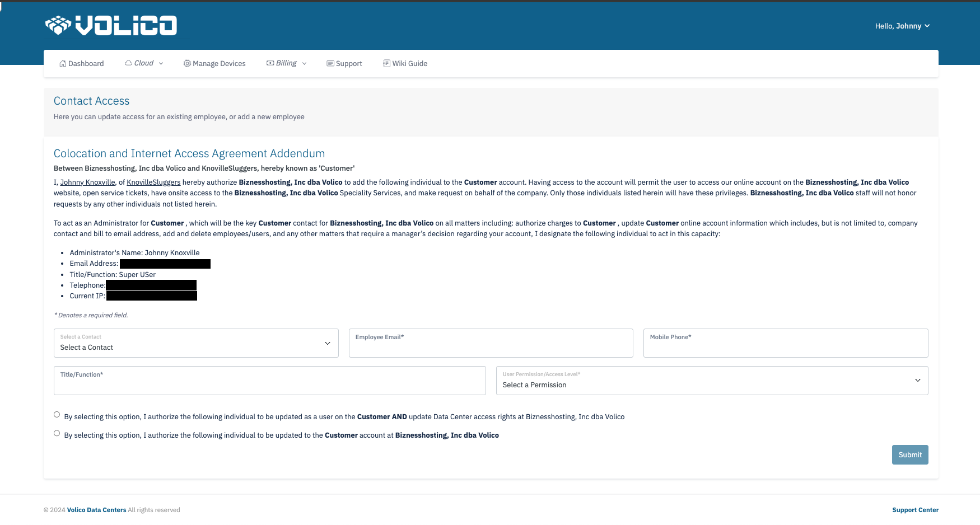Click the Administrator's Name: Johnny Knoxville line
The width and height of the screenshot is (980, 525).
134,253
